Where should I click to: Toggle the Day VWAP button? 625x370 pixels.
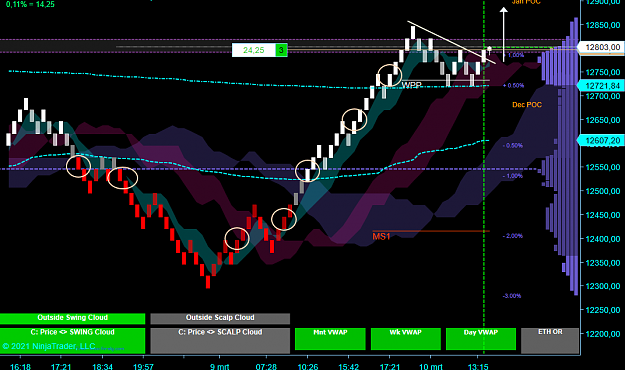[481, 339]
